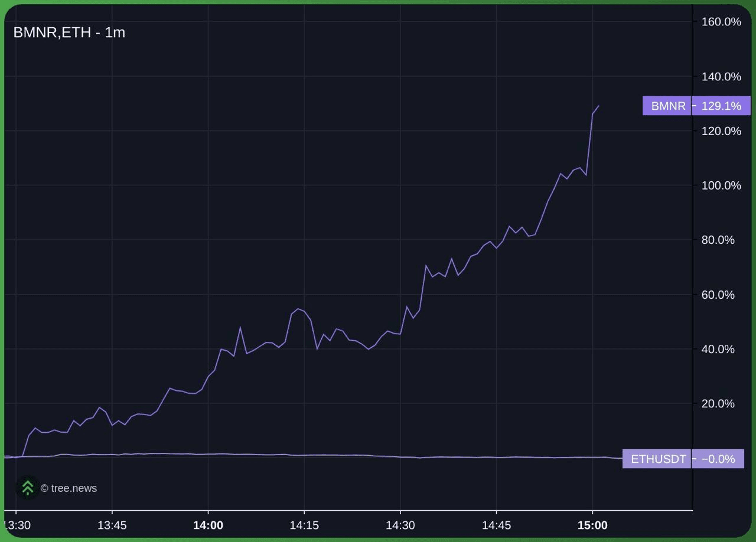The height and width of the screenshot is (542, 756).
Task: Click the 129.1% BMNR value badge
Action: (721, 106)
